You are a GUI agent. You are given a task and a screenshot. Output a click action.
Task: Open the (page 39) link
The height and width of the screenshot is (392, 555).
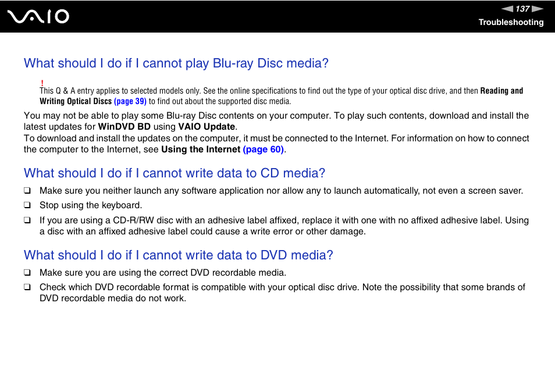130,101
